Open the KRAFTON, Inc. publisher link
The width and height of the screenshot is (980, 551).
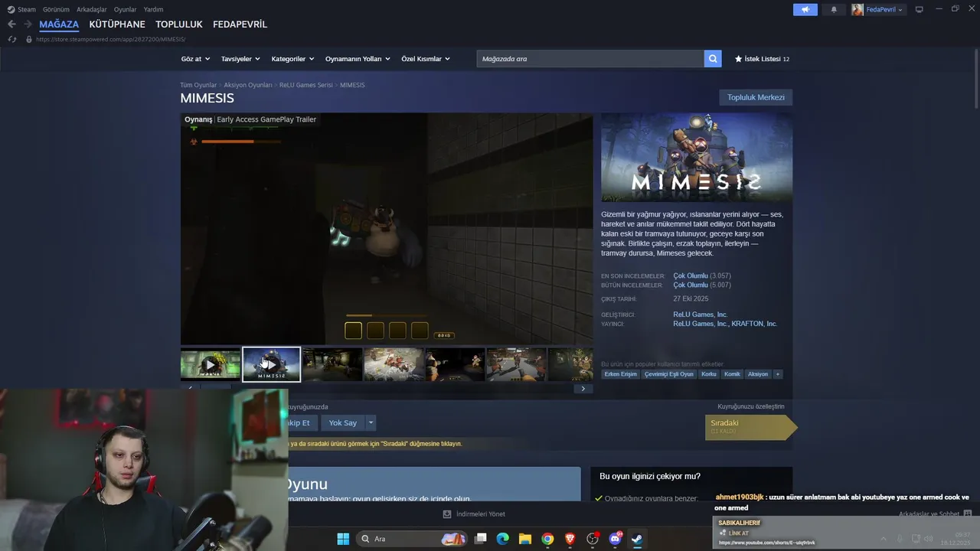point(754,324)
